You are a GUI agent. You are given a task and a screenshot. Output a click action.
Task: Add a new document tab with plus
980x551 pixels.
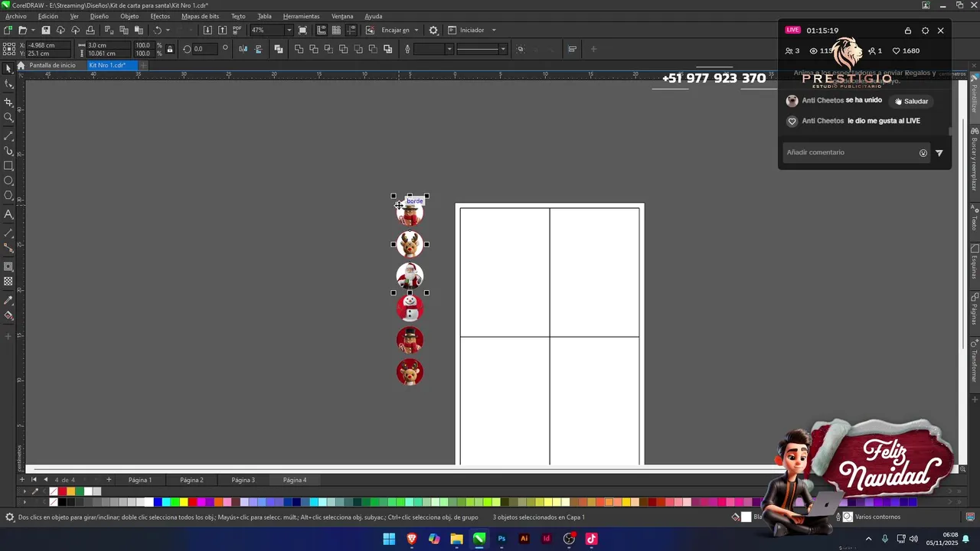pyautogui.click(x=143, y=65)
